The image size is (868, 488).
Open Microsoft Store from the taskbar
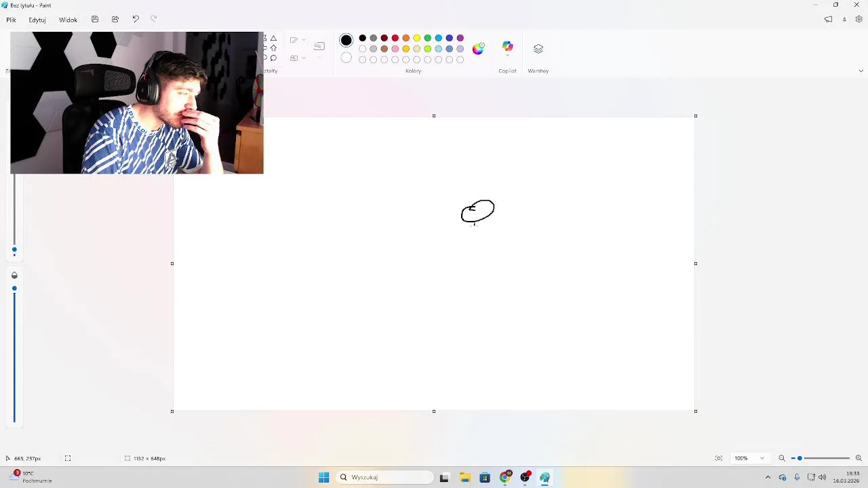pos(485,477)
